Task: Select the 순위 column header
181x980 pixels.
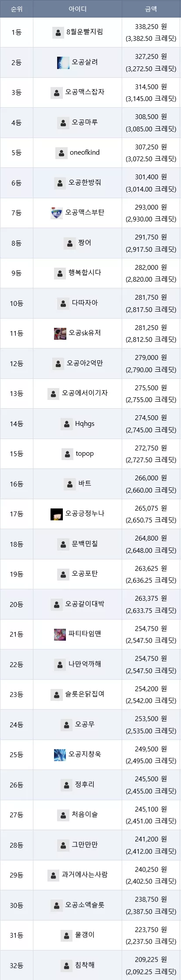Action: 17,9
